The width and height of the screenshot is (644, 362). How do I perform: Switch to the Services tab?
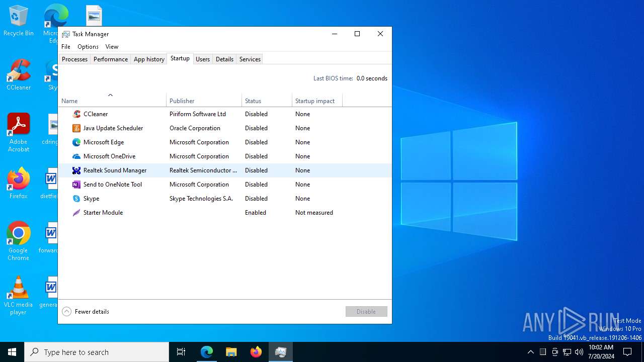tap(250, 59)
